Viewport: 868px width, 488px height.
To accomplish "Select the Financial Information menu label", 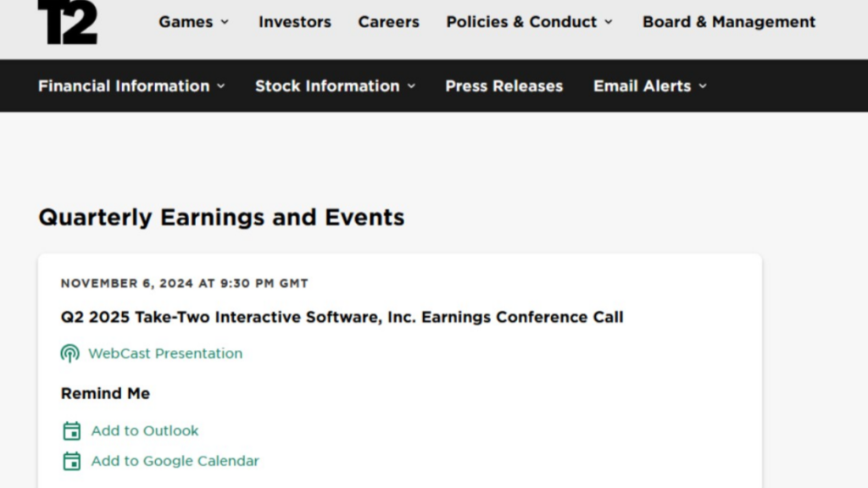I will point(124,86).
